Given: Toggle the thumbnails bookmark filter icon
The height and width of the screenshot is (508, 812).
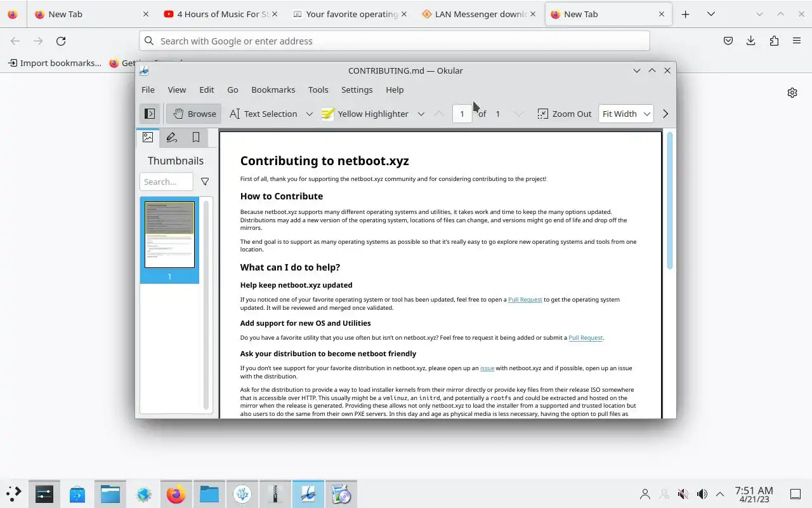Looking at the screenshot, I should pos(205,182).
